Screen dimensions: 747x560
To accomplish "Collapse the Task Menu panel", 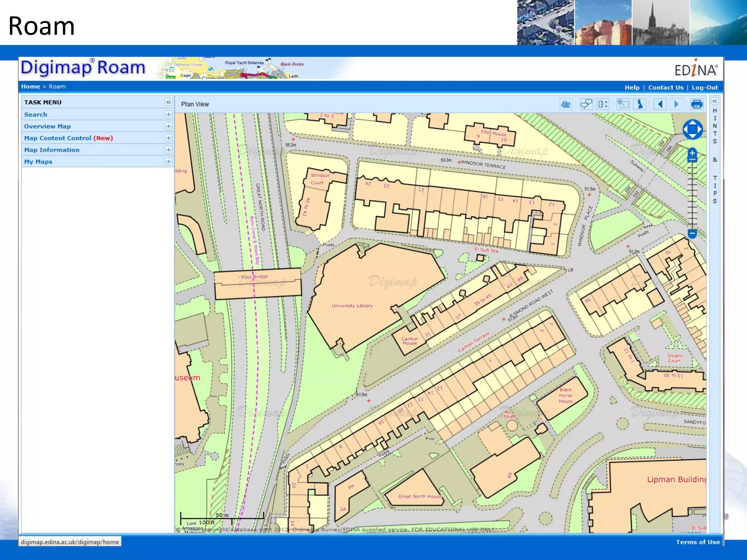I will click(x=168, y=102).
